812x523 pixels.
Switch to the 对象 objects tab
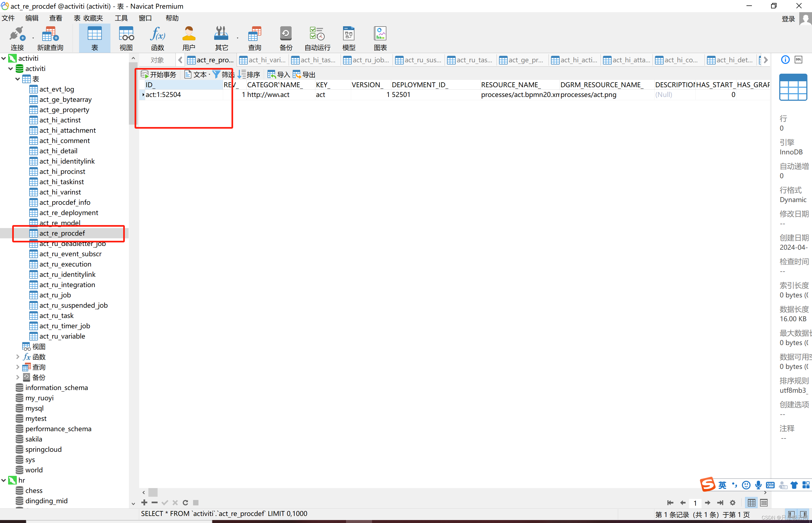(x=157, y=60)
